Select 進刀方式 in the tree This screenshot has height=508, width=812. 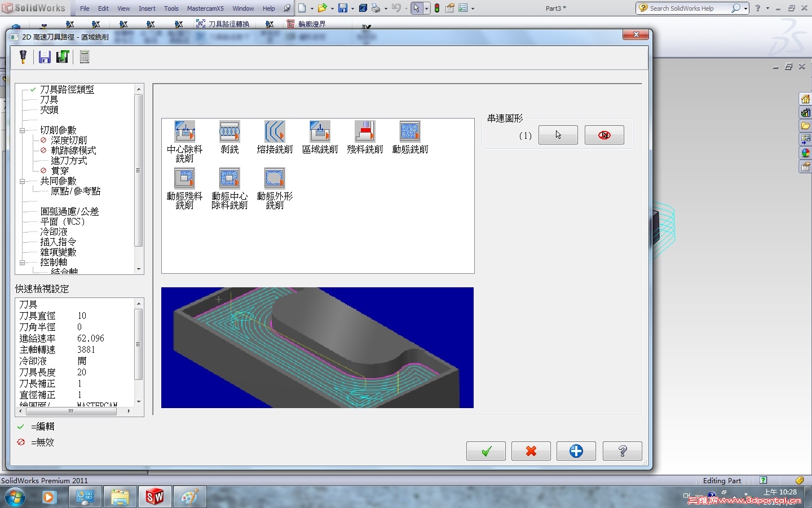(x=69, y=160)
